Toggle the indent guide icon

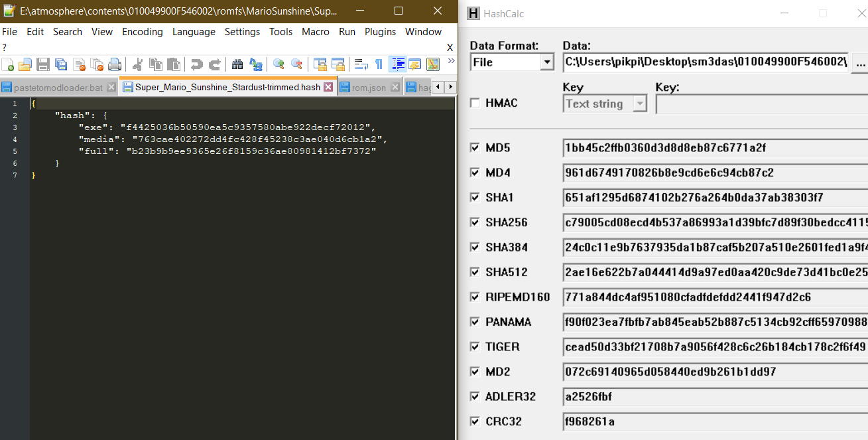[397, 64]
